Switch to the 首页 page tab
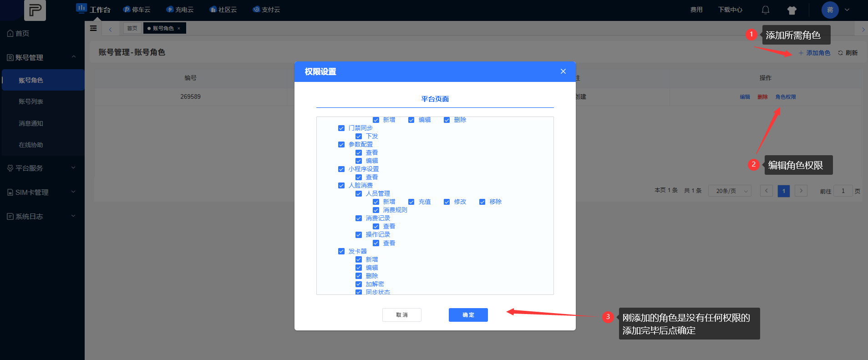The width and height of the screenshot is (868, 360). (x=132, y=28)
